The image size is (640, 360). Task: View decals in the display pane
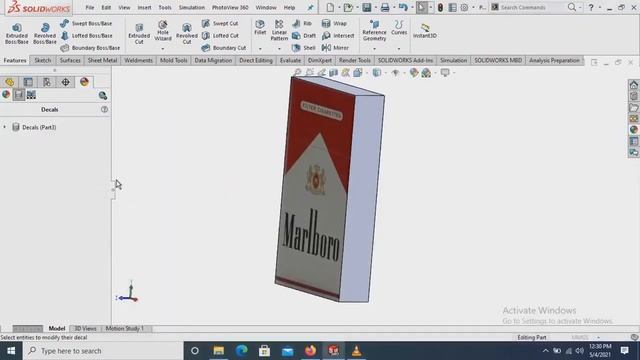pos(19,95)
